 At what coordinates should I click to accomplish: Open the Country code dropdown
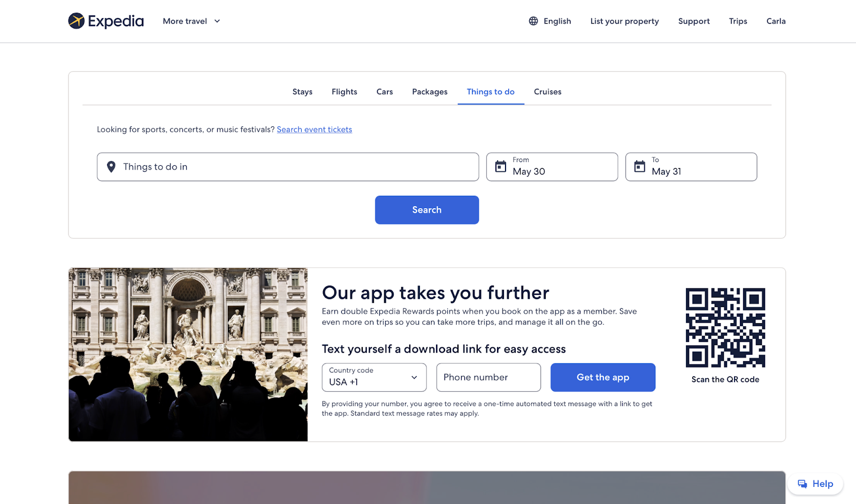click(374, 377)
